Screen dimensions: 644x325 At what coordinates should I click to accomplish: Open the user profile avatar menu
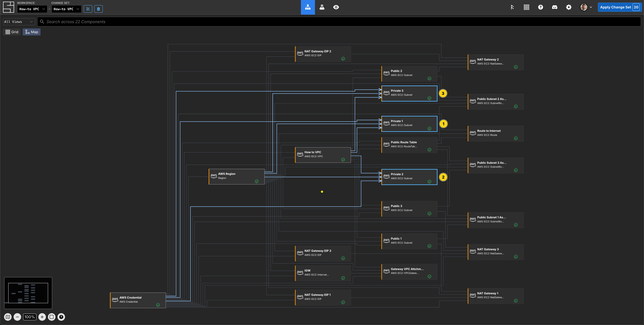coord(586,7)
